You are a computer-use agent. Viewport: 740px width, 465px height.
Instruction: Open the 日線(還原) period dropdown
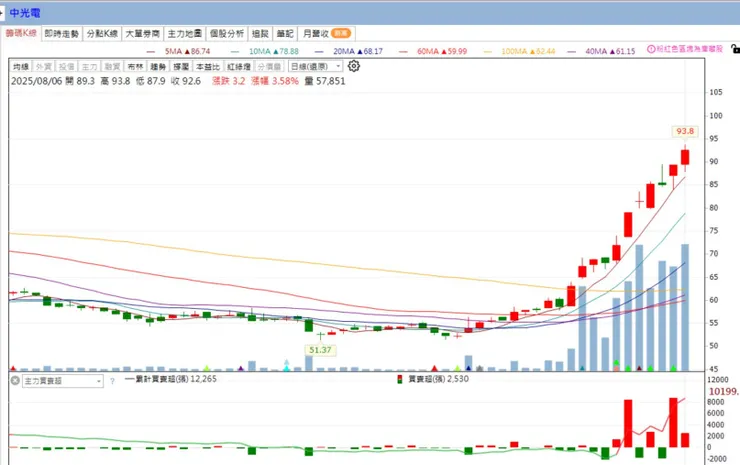[x=315, y=67]
